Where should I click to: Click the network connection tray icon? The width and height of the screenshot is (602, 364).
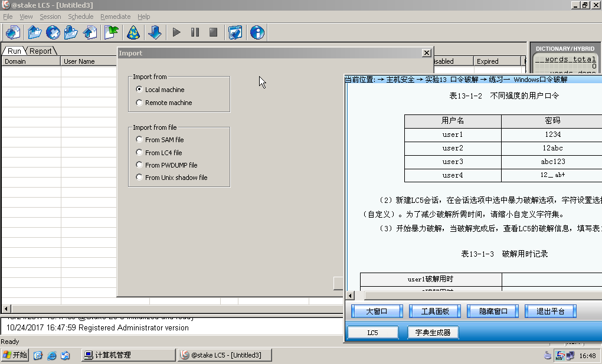click(x=571, y=356)
